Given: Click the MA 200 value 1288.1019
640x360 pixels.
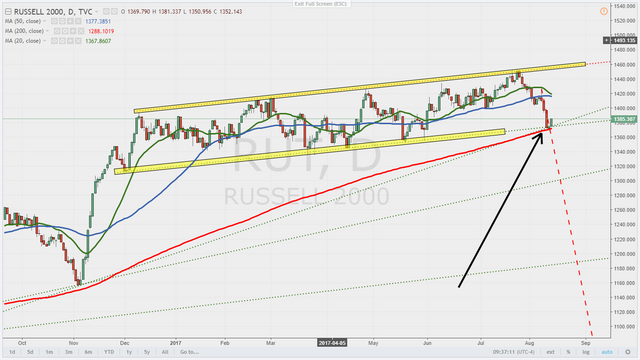Looking at the screenshot, I should [x=101, y=31].
